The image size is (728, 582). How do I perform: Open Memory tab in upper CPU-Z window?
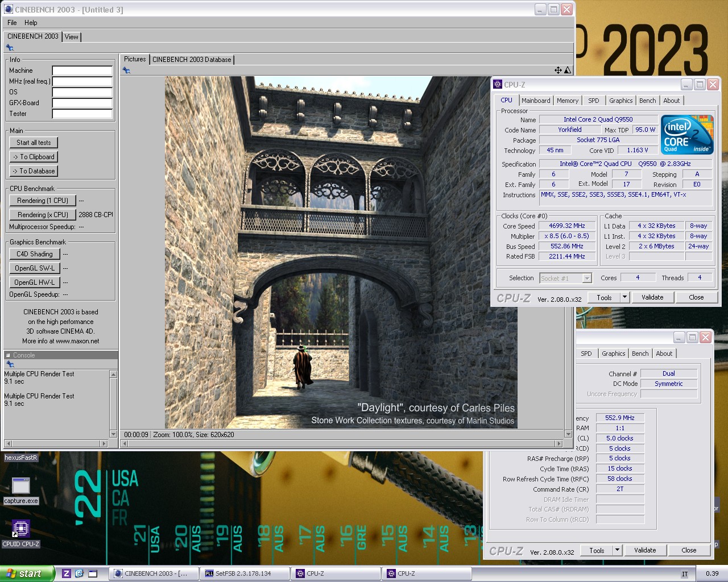pyautogui.click(x=568, y=101)
